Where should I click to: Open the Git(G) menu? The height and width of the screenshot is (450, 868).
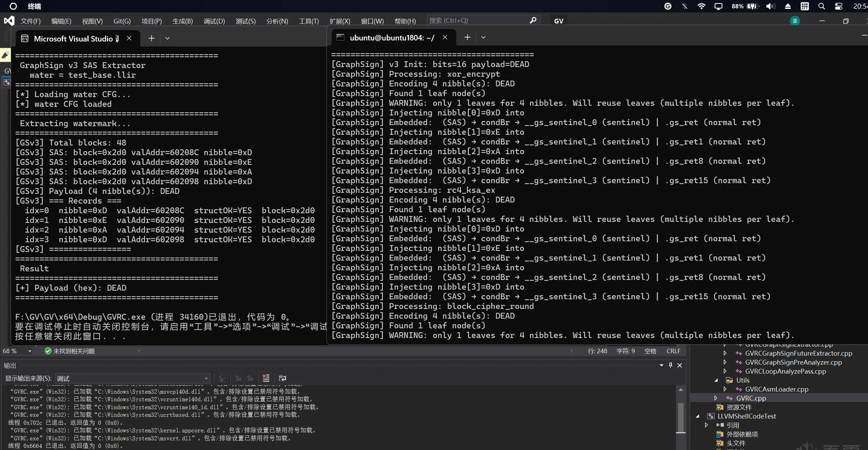click(122, 21)
